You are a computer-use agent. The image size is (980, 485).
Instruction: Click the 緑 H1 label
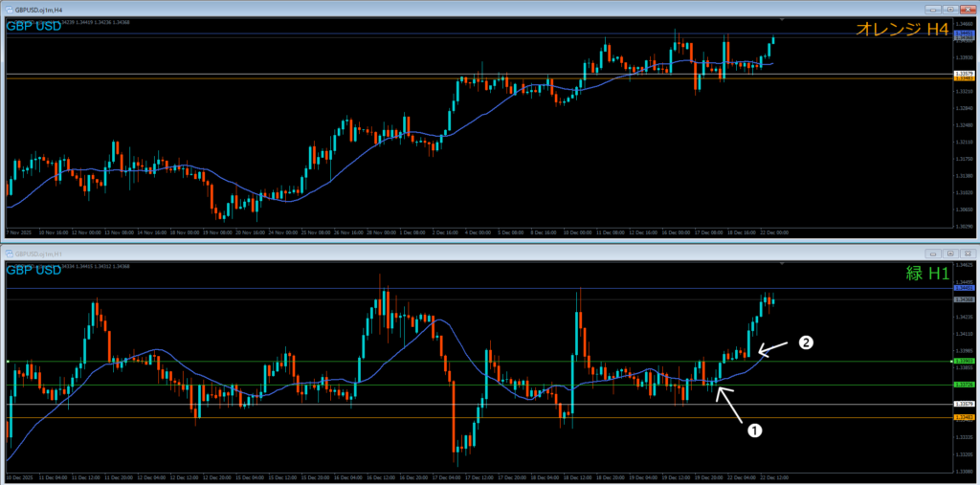pyautogui.click(x=926, y=274)
